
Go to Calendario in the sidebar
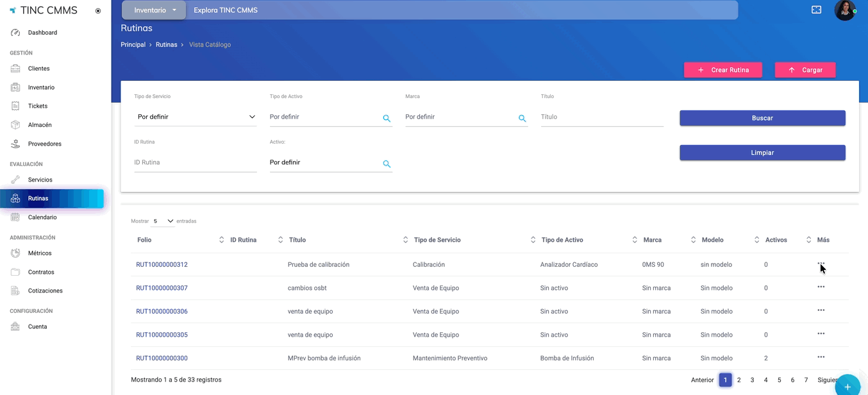[x=42, y=217]
